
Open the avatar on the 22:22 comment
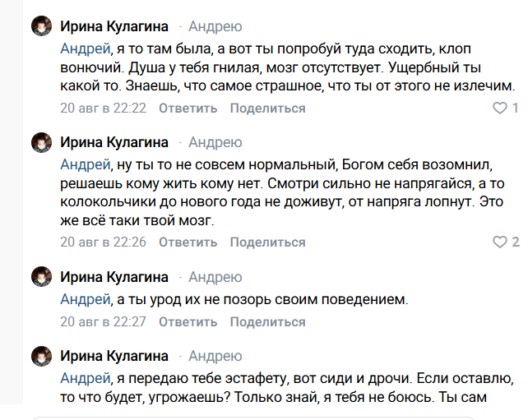click(x=41, y=25)
